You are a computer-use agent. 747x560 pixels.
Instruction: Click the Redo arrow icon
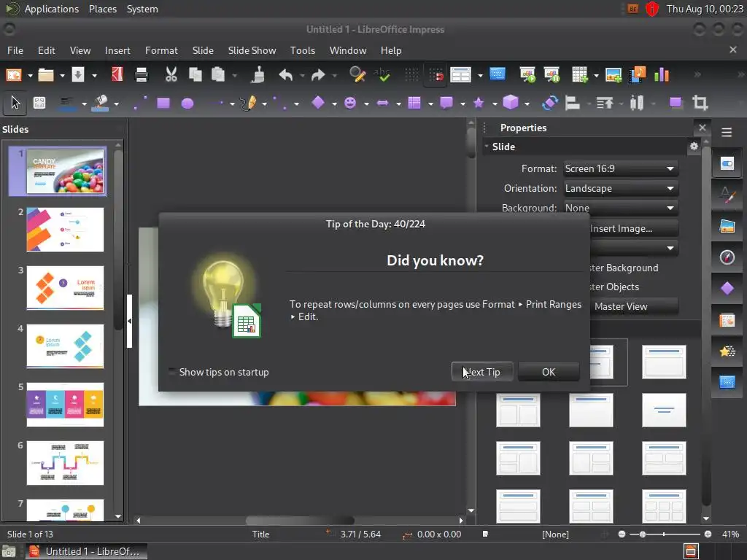318,75
